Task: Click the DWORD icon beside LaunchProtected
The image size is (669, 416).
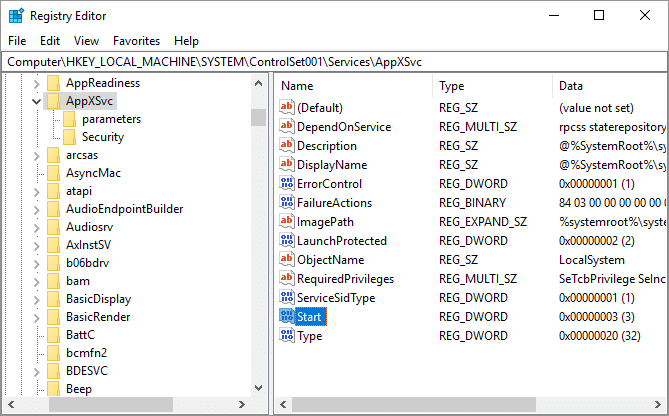Action: 287,241
